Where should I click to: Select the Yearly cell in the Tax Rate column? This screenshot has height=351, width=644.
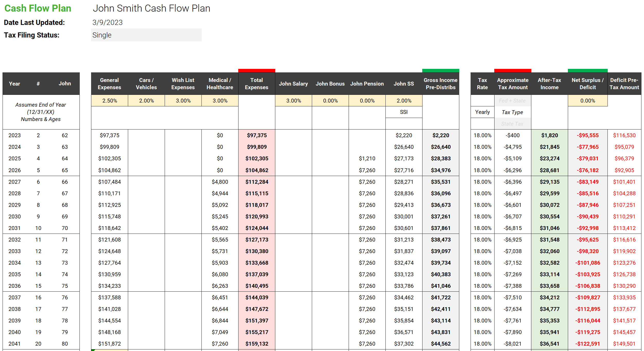coord(482,112)
